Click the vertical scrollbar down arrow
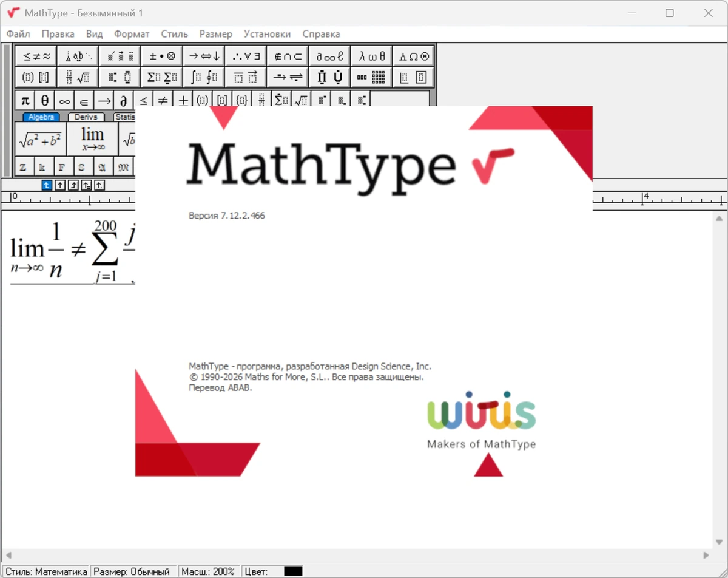The width and height of the screenshot is (728, 578). 720,542
